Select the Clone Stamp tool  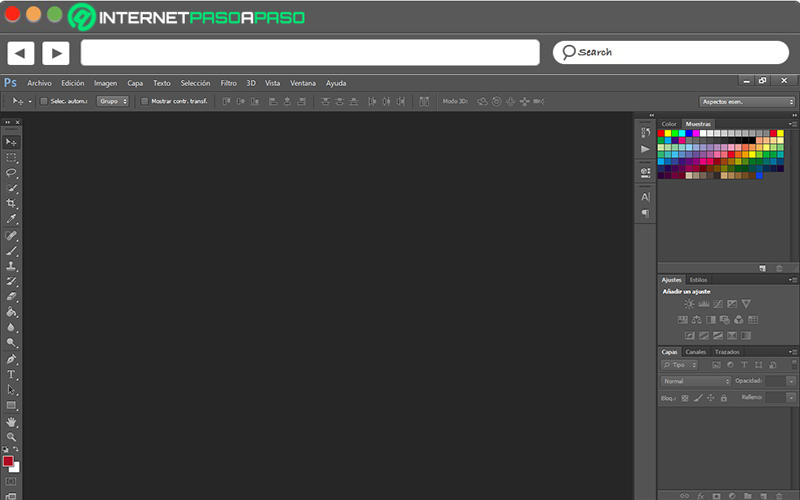pos(11,266)
